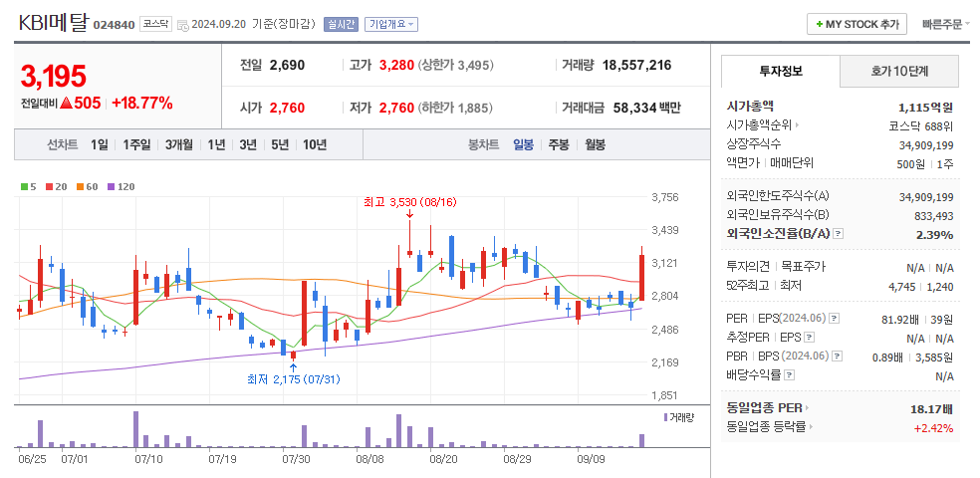Viewport: 980px width, 478px height.
Task: Switch to the 투자정보 tab
Action: click(x=781, y=72)
